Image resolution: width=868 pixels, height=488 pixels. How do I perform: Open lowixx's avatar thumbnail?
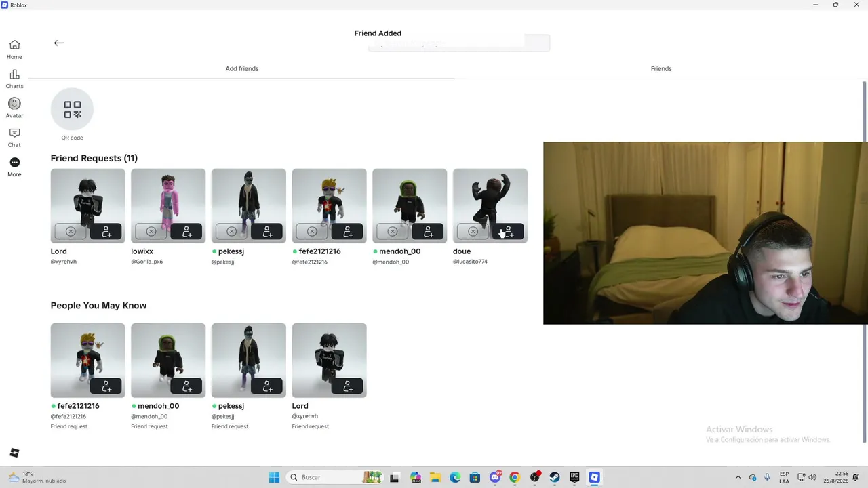(x=168, y=205)
